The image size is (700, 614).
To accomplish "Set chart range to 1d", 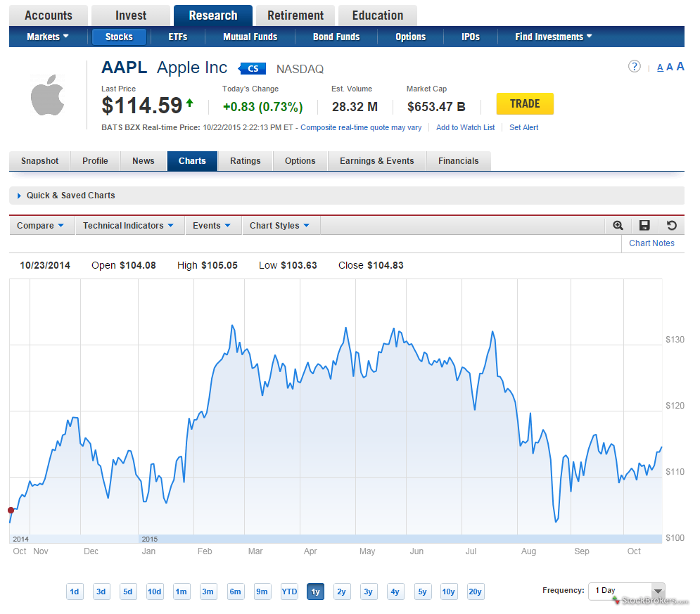I will tap(75, 591).
